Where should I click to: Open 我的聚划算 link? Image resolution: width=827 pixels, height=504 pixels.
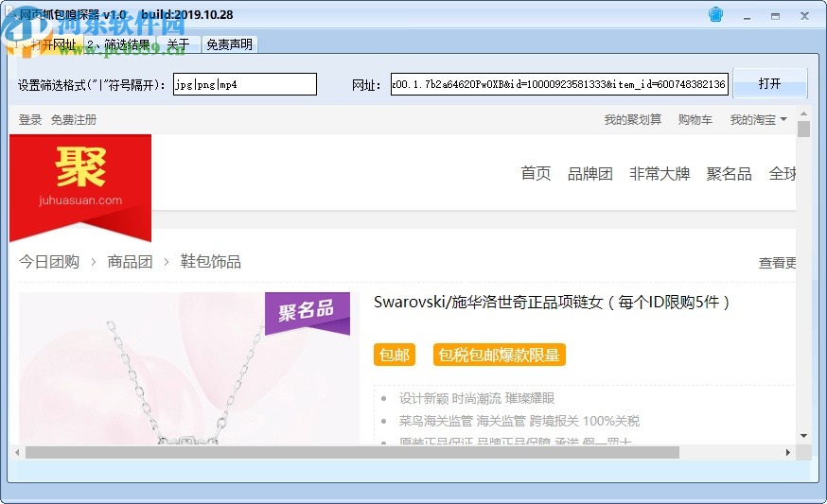pos(633,120)
